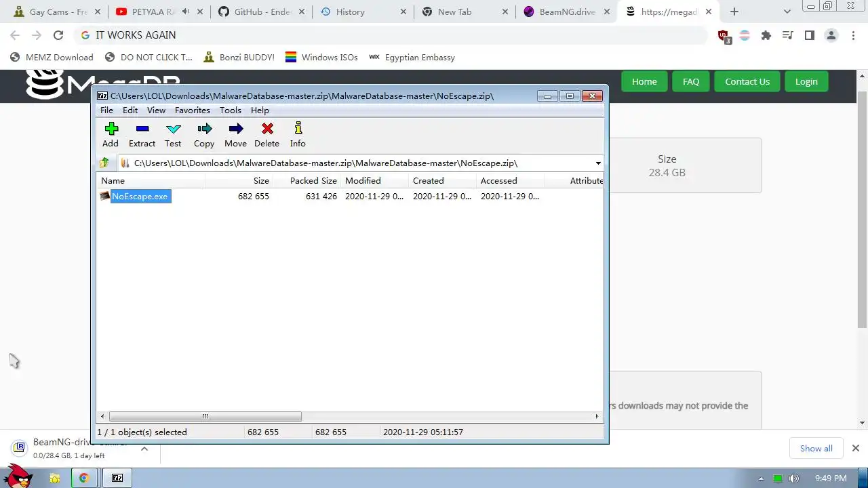Expand the BeamNG download item chevron
This screenshot has height=488, width=868.
coord(144,448)
